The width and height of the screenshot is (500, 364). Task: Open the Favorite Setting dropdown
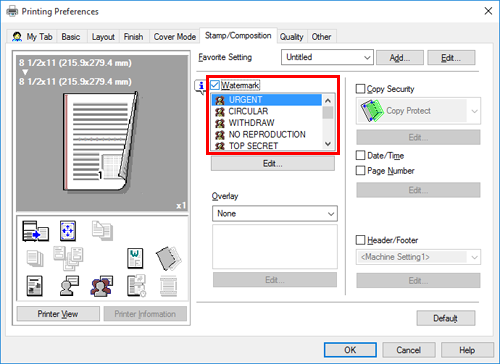[327, 57]
